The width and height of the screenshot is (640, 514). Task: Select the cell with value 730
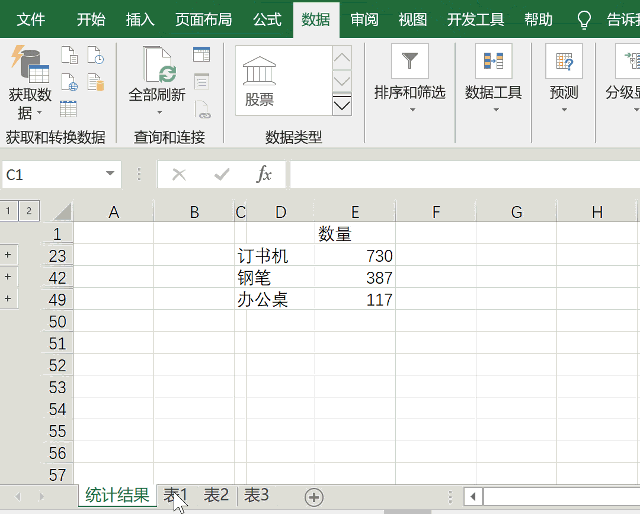[355, 256]
